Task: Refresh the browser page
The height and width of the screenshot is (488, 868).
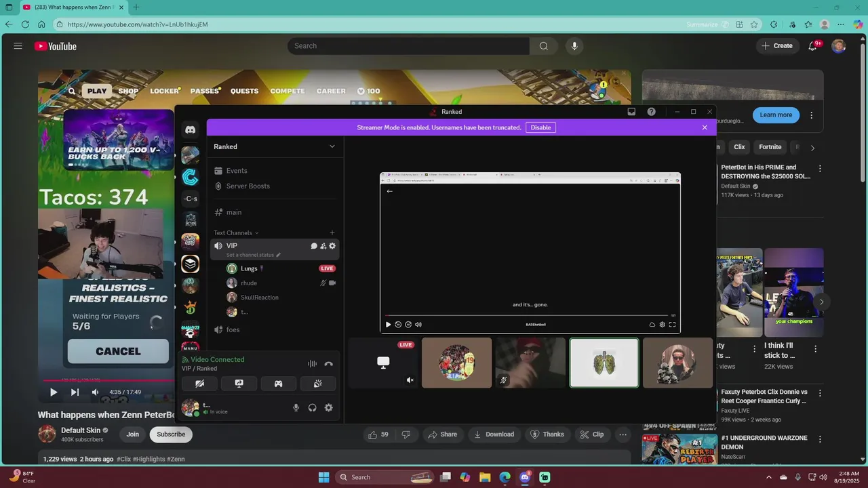Action: click(x=25, y=24)
